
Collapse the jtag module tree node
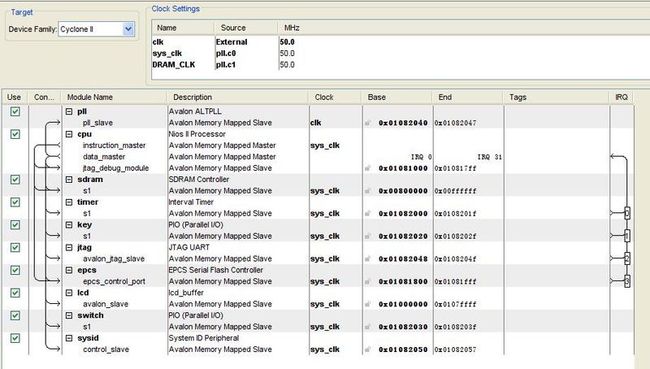pyautogui.click(x=69, y=248)
